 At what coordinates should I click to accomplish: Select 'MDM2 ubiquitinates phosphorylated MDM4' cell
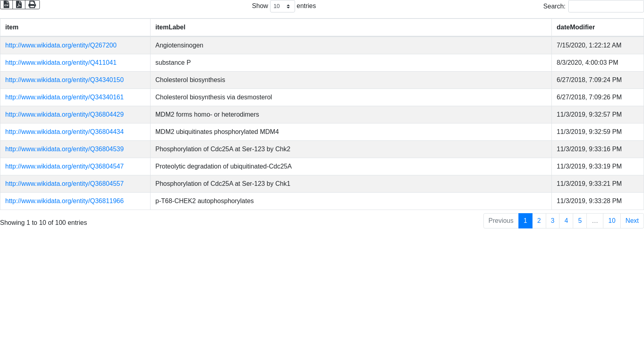click(351, 132)
